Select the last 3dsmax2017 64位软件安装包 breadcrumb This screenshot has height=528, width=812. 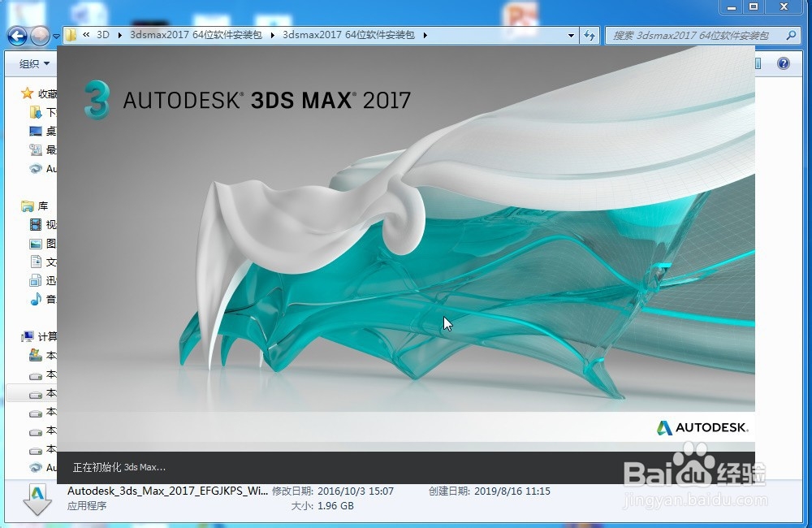point(348,35)
